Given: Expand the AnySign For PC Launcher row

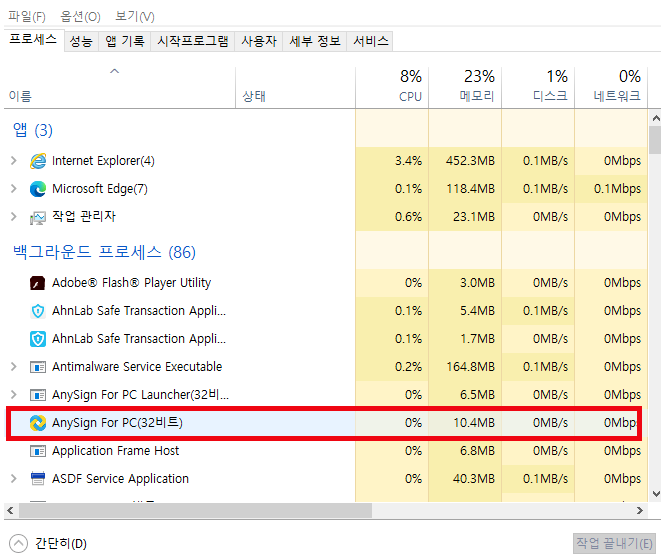Looking at the screenshot, I should pyautogui.click(x=14, y=395).
